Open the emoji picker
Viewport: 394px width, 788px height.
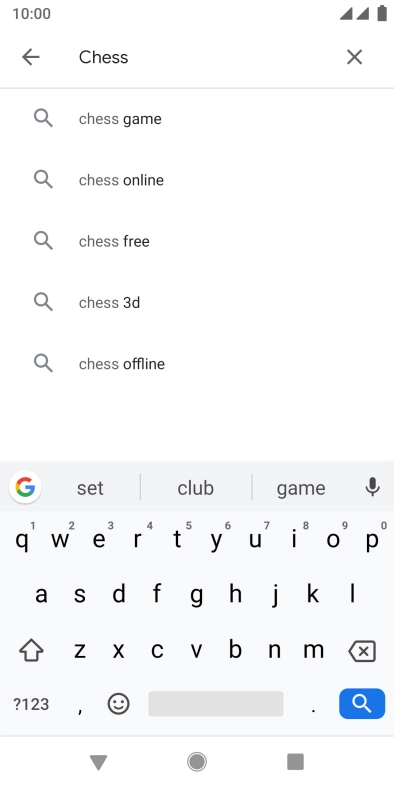tap(119, 704)
